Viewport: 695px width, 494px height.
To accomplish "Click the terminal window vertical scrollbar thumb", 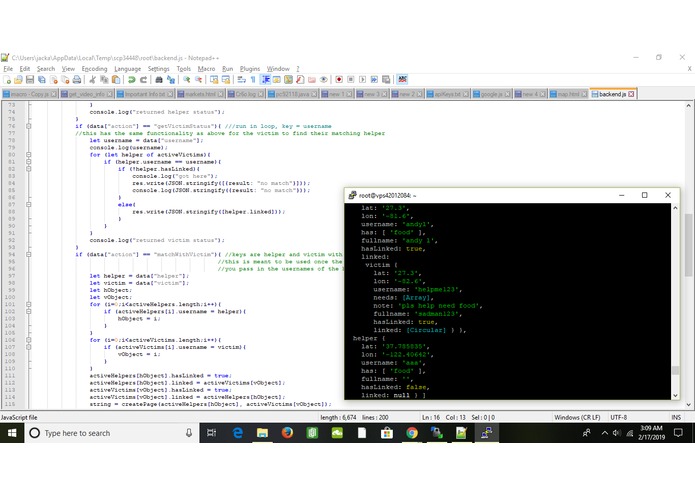I will [x=675, y=370].
